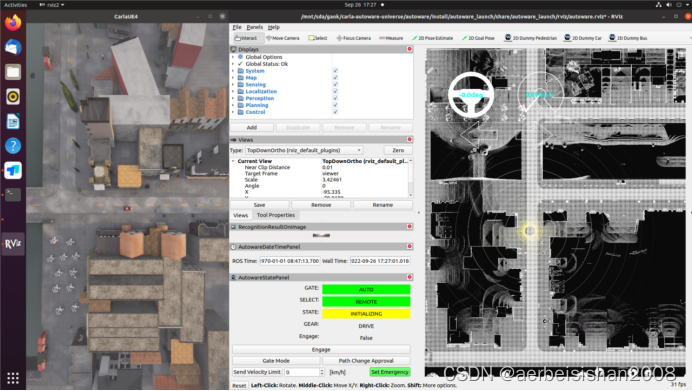This screenshot has width=692, height=391.
Task: Click the Rename view button
Action: tap(383, 205)
